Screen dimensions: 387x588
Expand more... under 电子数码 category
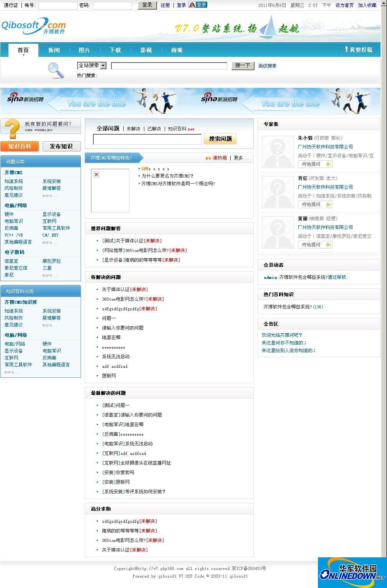tap(50, 275)
